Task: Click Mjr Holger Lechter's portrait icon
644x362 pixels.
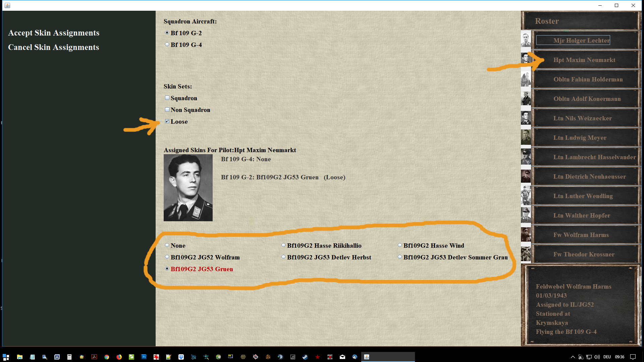Action: (x=526, y=39)
